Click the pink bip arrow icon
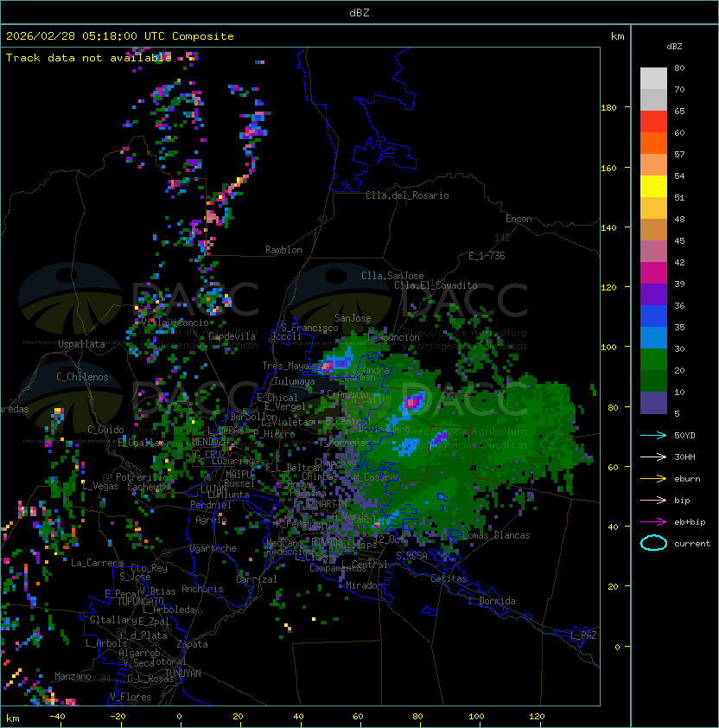The width and height of the screenshot is (719, 728). click(x=653, y=500)
